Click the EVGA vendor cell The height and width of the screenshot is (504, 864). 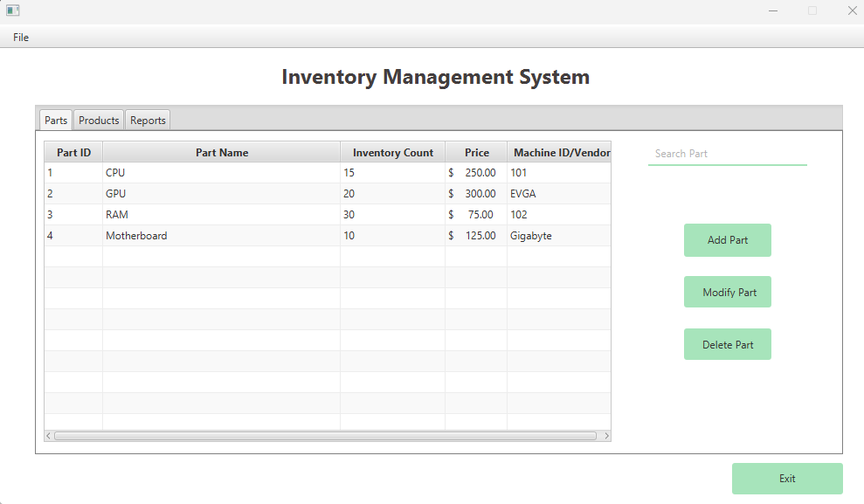[x=559, y=194]
